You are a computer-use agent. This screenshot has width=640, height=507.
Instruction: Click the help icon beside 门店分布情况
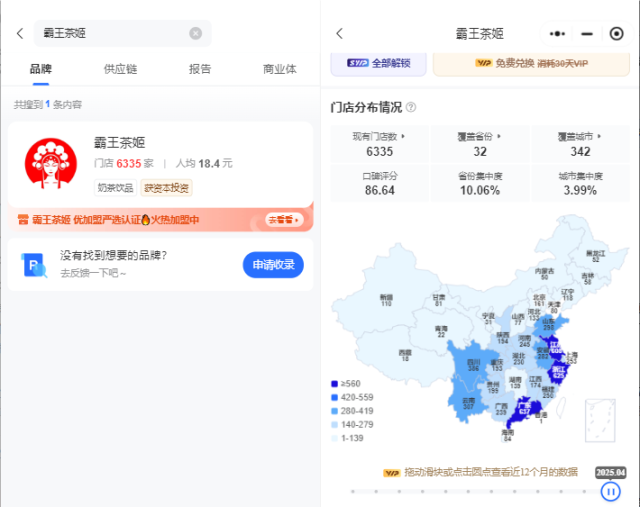(x=411, y=107)
